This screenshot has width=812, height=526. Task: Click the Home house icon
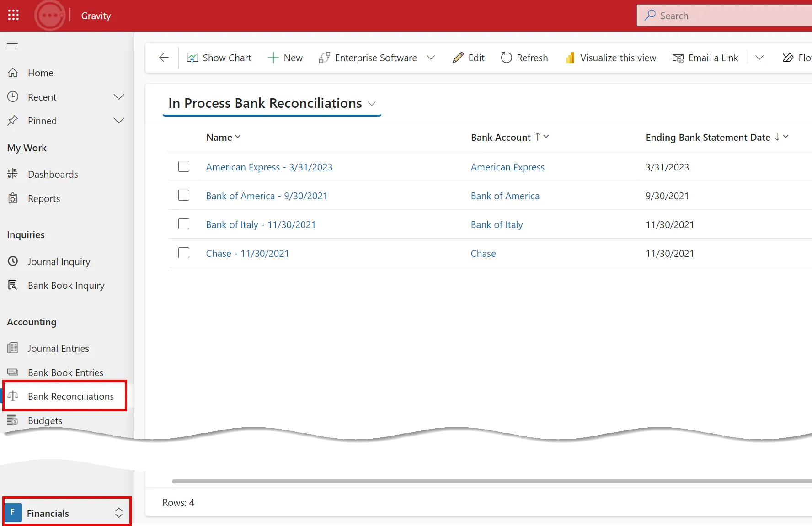point(13,73)
